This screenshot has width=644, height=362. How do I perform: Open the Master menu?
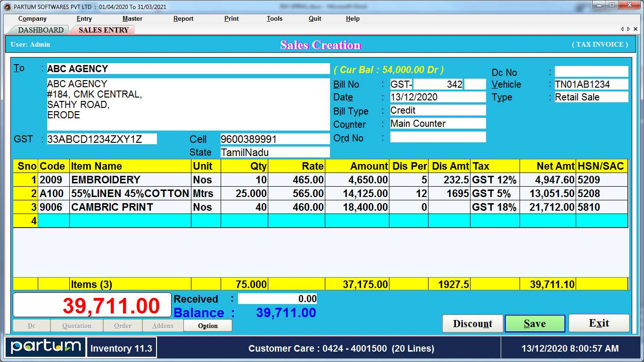(132, 19)
